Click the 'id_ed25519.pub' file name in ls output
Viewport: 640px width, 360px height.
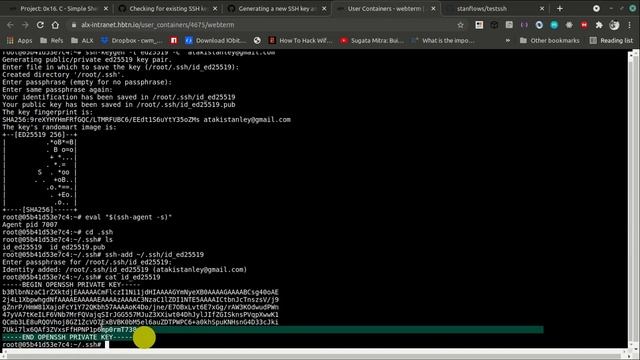[x=77, y=247]
